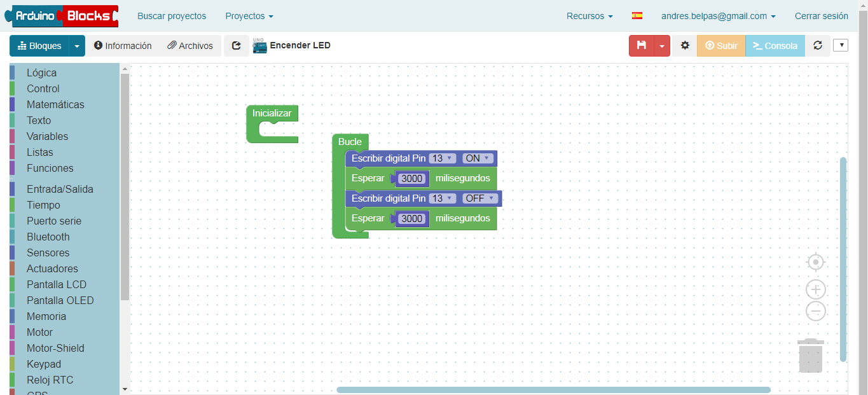Expand the Bloques dropdown arrow
The image size is (868, 395).
point(77,46)
